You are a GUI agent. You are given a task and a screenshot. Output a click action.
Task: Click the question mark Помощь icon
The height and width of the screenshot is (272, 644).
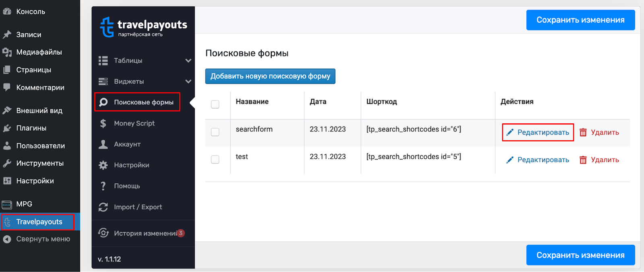103,186
